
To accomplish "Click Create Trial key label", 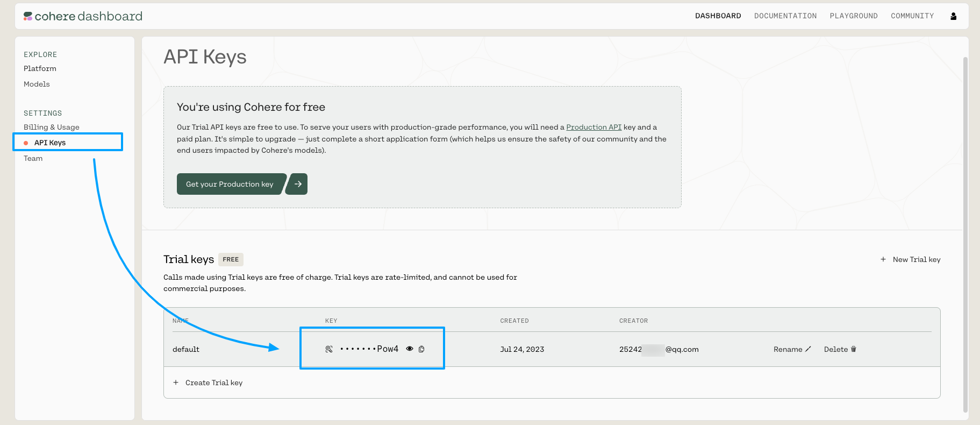I will coord(214,382).
